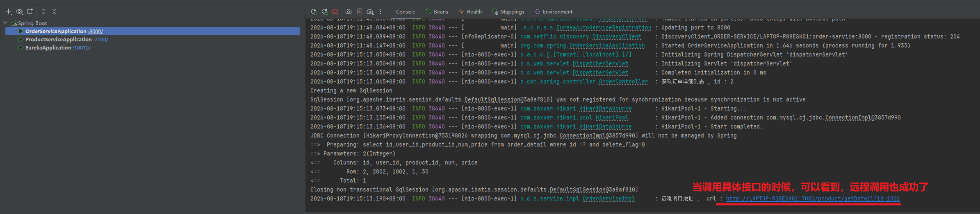
Task: Open the profiler gauge dropdown
Action: [370, 11]
